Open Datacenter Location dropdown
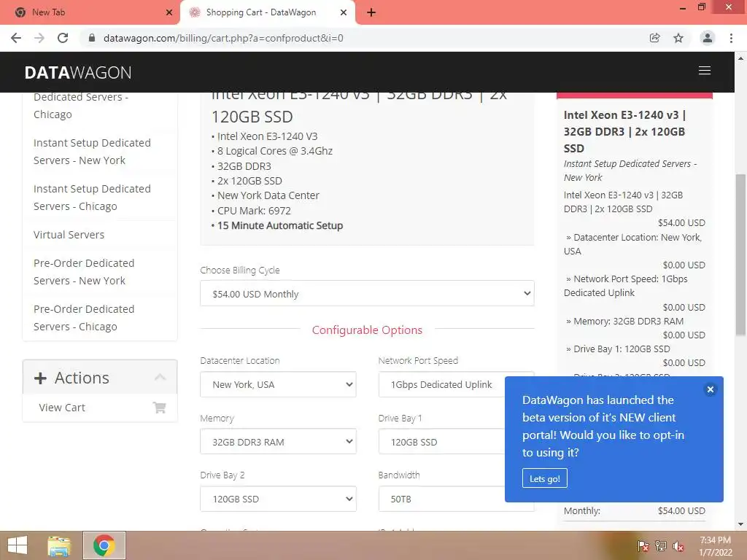The height and width of the screenshot is (560, 747). coord(278,384)
